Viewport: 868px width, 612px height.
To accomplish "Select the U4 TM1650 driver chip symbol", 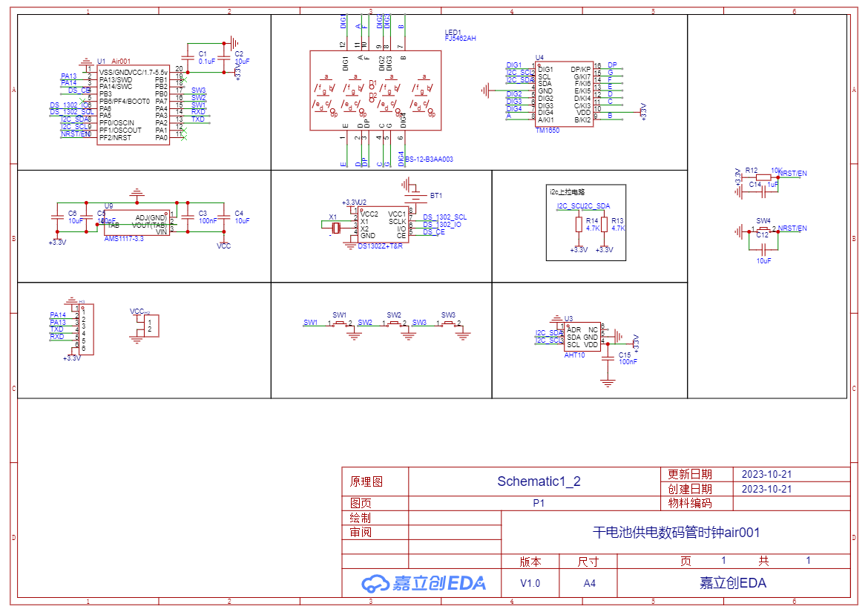I will point(564,94).
